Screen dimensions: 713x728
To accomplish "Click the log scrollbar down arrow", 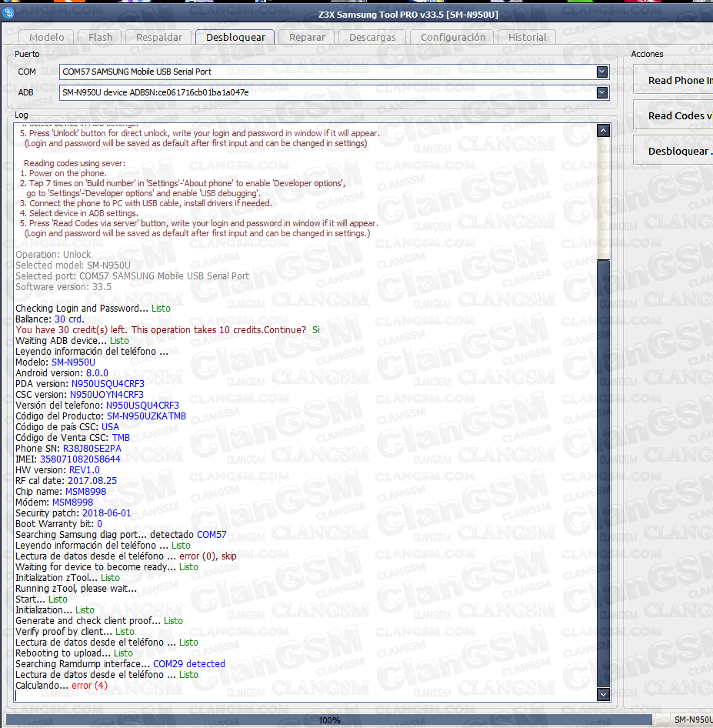I will 603,695.
